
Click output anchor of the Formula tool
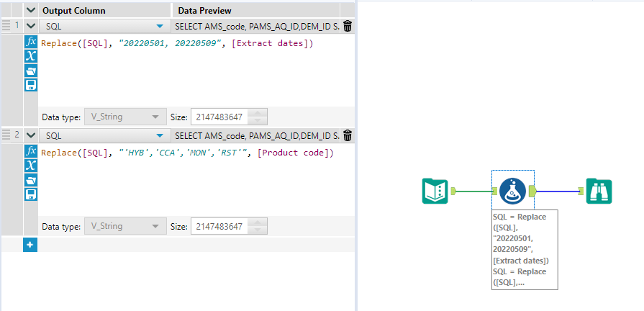[x=532, y=191]
